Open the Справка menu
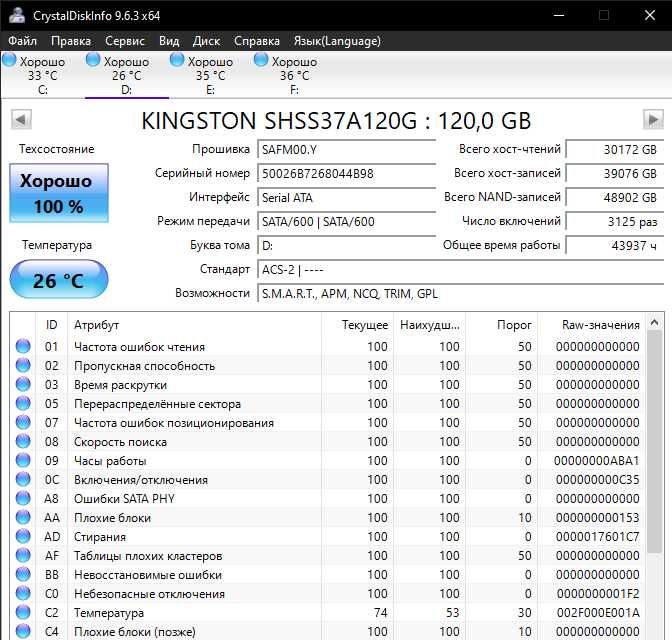This screenshot has height=640, width=672. (257, 41)
